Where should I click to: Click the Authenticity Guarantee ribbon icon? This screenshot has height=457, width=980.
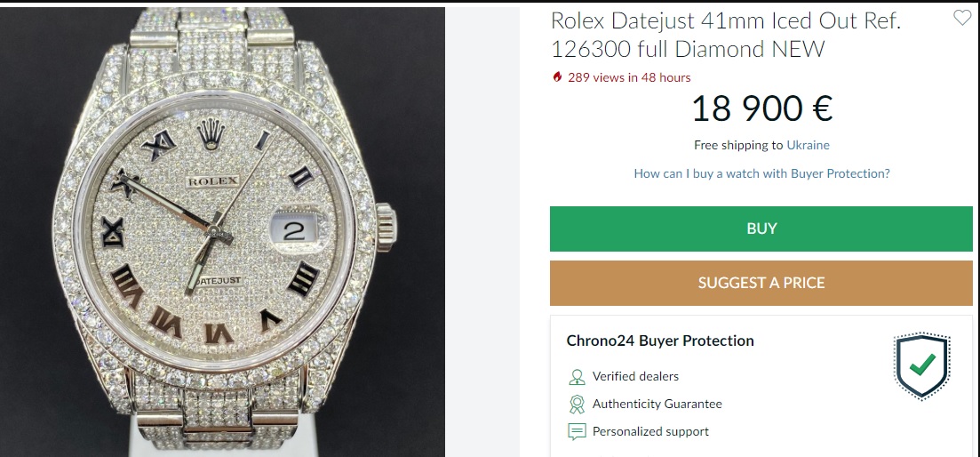pyautogui.click(x=577, y=404)
